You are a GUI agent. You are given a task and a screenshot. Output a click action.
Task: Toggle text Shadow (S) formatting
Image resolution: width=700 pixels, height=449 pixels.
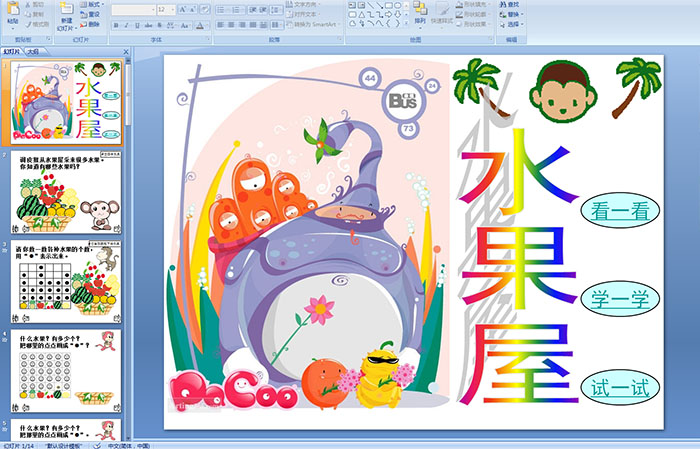point(159,25)
